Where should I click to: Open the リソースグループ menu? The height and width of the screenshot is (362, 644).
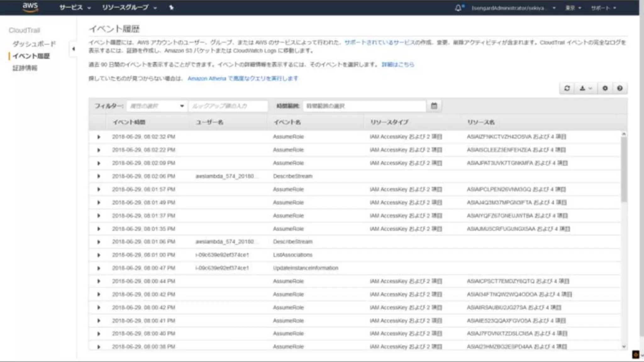click(x=129, y=8)
